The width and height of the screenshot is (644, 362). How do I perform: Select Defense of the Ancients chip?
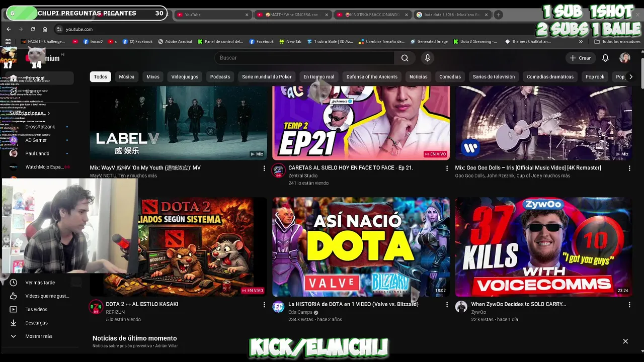[x=372, y=77]
